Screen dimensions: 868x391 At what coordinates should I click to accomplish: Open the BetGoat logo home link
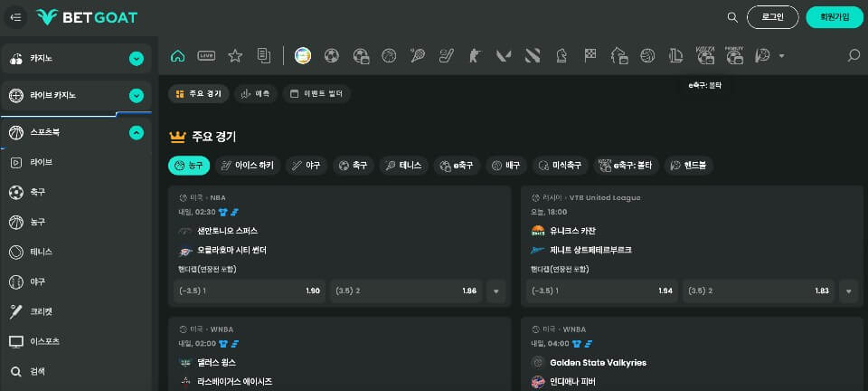87,17
